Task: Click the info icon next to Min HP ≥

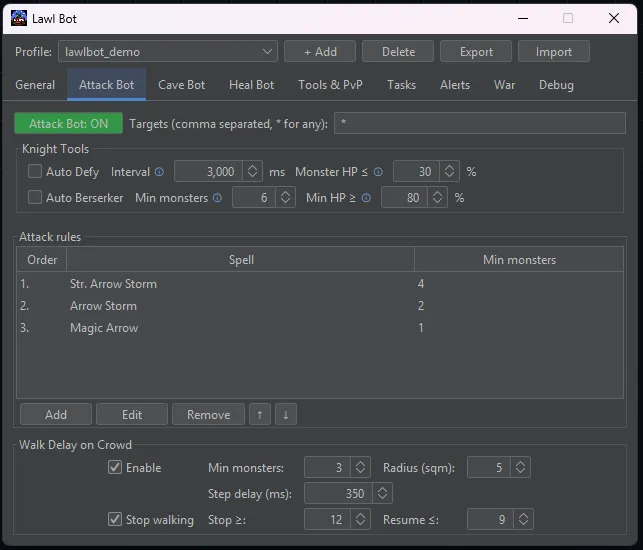Action: click(x=366, y=198)
